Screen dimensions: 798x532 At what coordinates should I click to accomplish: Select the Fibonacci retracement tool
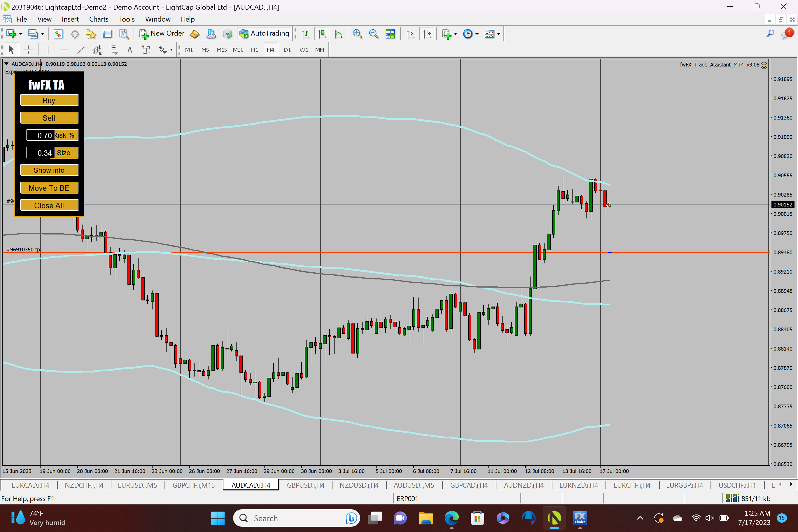(113, 50)
